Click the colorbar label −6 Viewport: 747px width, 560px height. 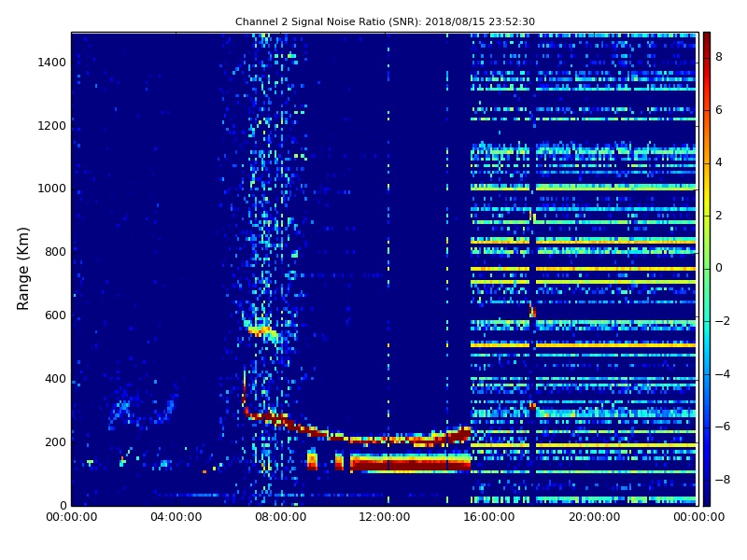click(722, 427)
